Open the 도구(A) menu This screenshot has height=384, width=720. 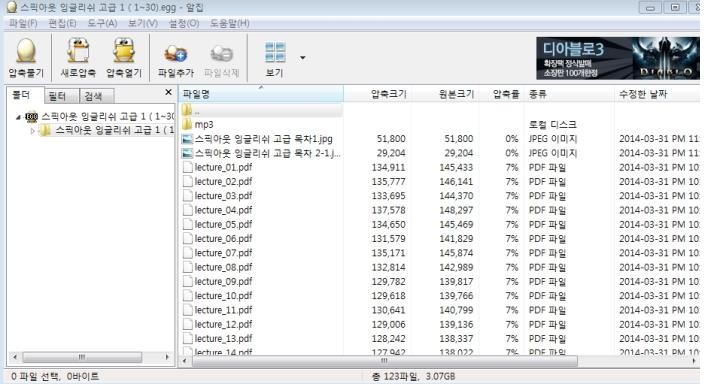pos(102,23)
